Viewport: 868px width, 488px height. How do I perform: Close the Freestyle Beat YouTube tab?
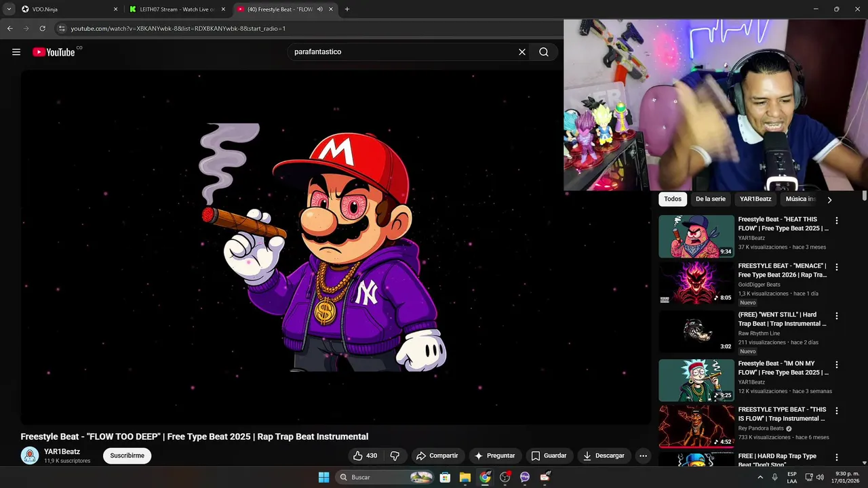(331, 9)
